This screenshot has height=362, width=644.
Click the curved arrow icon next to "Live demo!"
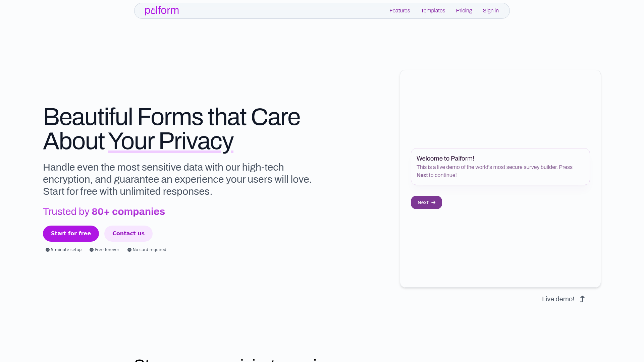click(582, 299)
